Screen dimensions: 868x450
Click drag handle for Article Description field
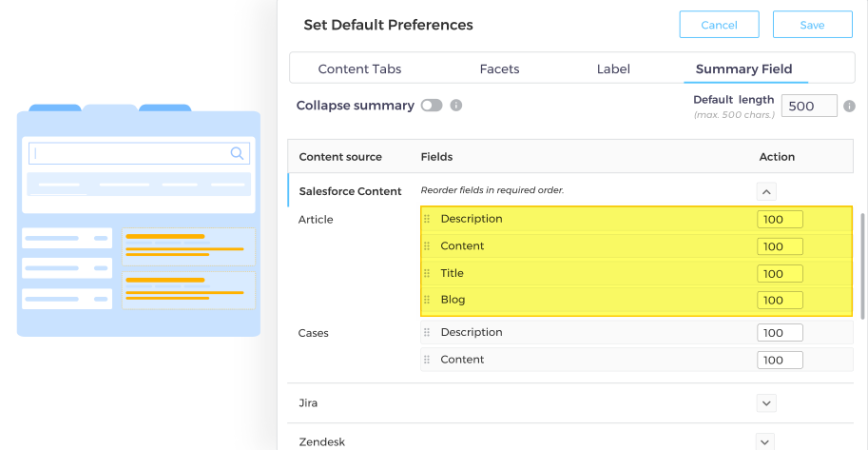pos(427,220)
